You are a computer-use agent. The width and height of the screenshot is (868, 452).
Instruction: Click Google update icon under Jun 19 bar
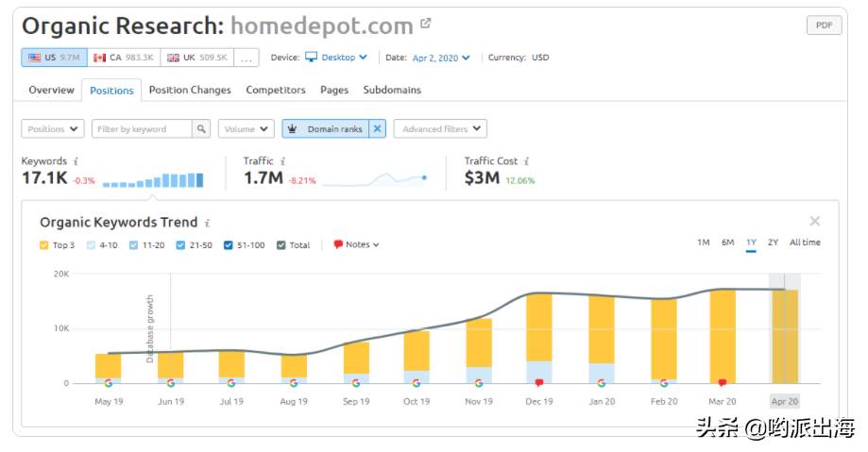[171, 383]
